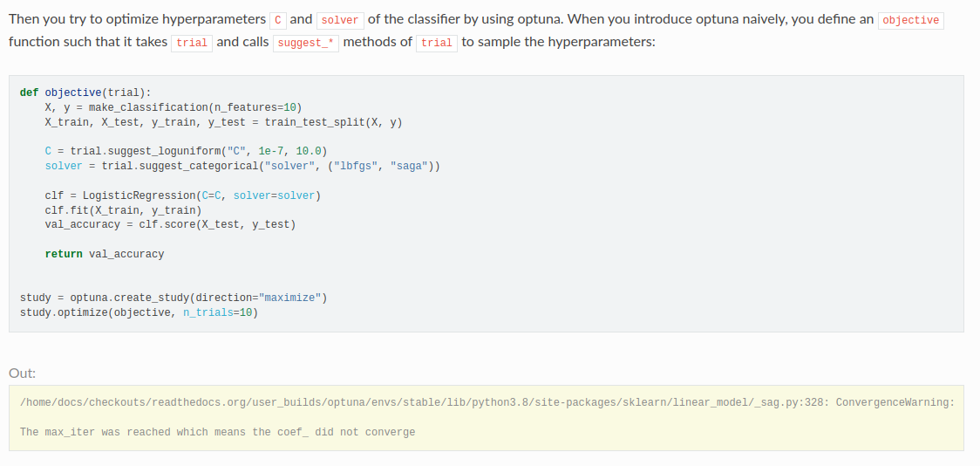Click the word 'naively' in the paragraph

tap(767, 19)
